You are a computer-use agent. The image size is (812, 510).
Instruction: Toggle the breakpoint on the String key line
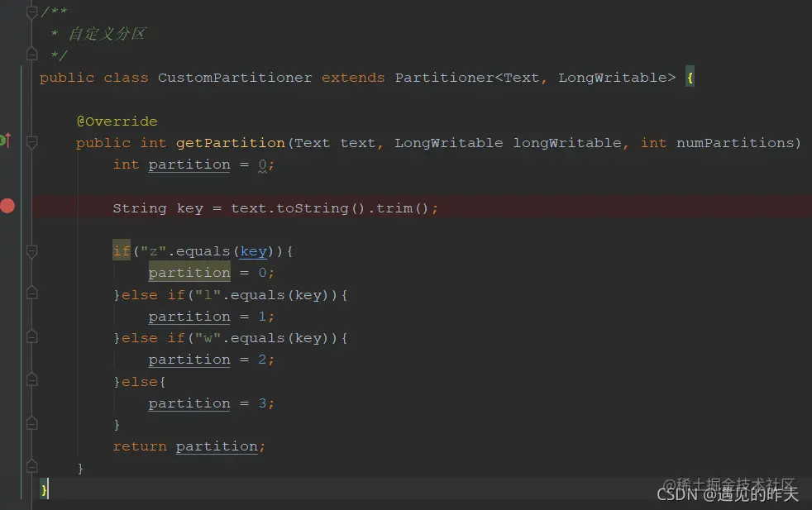(7, 206)
